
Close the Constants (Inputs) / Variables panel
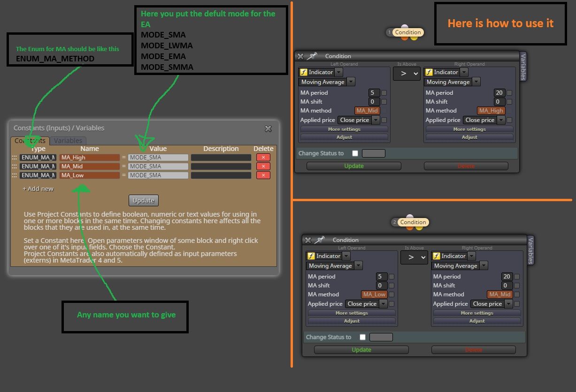[x=268, y=128]
